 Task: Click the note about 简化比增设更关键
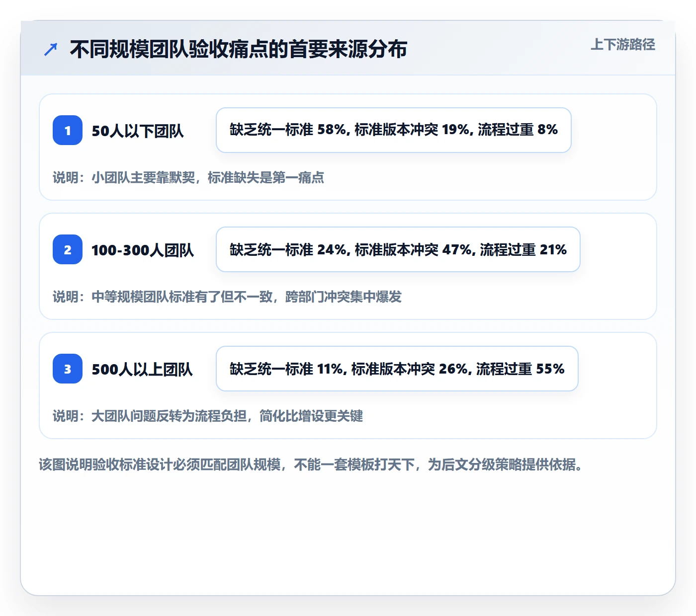208,416
